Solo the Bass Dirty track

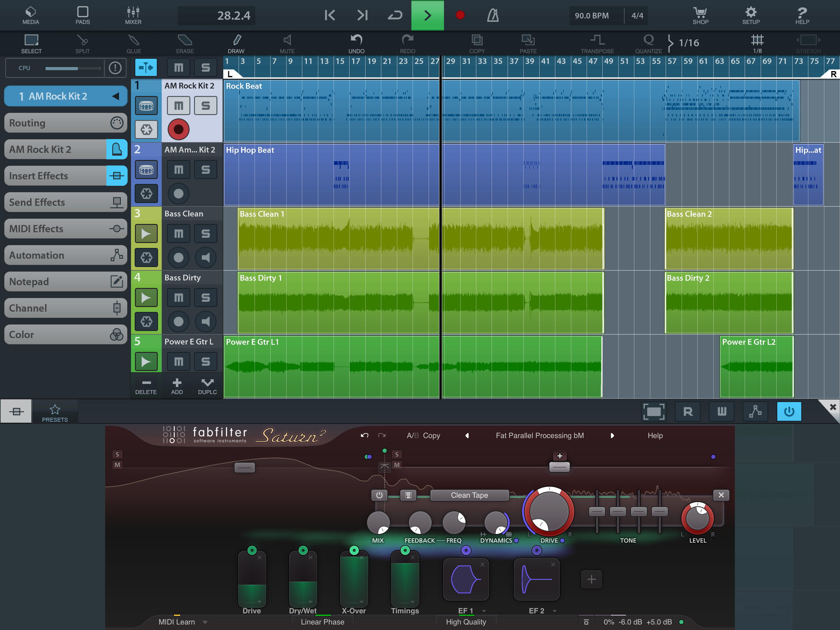coord(205,297)
